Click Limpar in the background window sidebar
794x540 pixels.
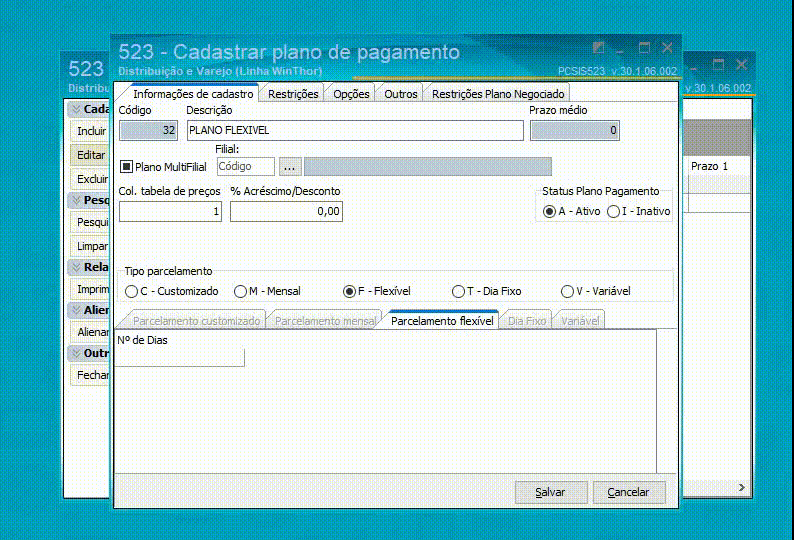click(x=91, y=246)
